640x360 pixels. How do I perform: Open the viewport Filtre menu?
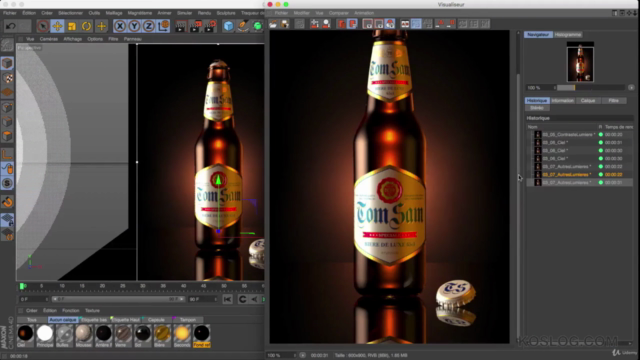[x=113, y=39]
